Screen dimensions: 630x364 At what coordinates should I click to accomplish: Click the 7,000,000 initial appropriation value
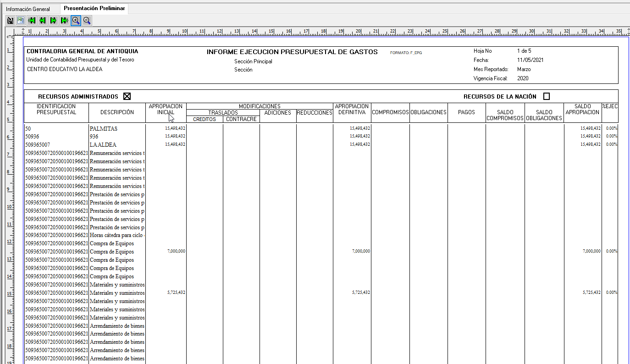point(176,251)
